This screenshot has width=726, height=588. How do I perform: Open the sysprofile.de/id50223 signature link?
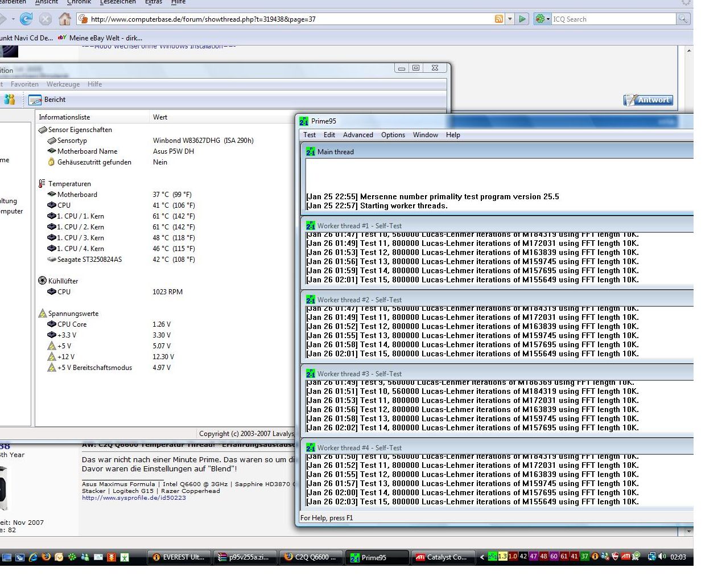tap(134, 497)
